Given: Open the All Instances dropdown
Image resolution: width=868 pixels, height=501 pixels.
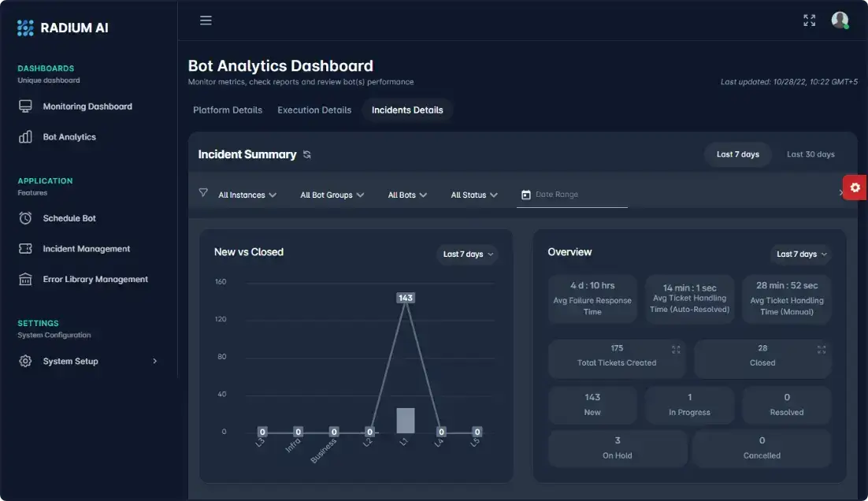Looking at the screenshot, I should coord(247,195).
